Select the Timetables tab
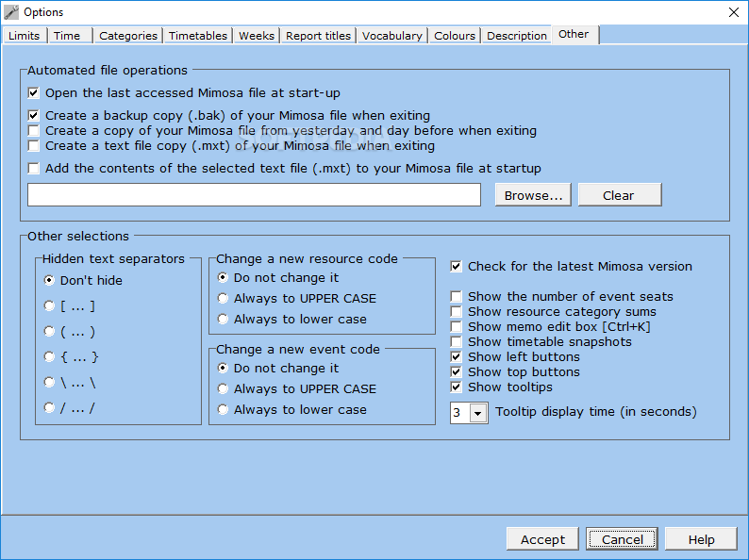The height and width of the screenshot is (560, 749). pos(198,36)
